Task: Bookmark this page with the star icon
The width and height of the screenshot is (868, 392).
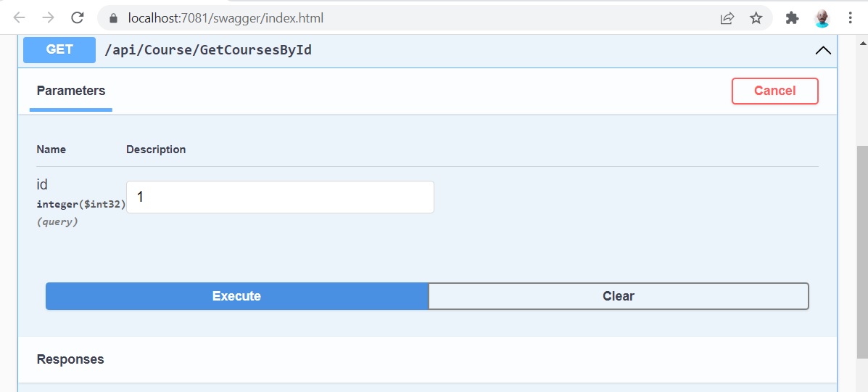Action: pyautogui.click(x=756, y=18)
